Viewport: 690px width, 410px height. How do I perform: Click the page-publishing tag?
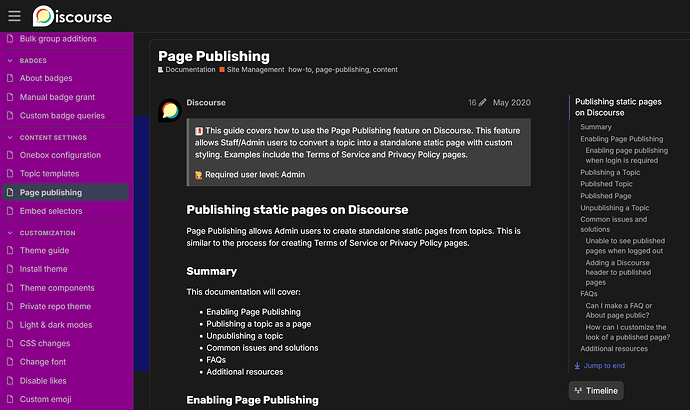(x=342, y=70)
